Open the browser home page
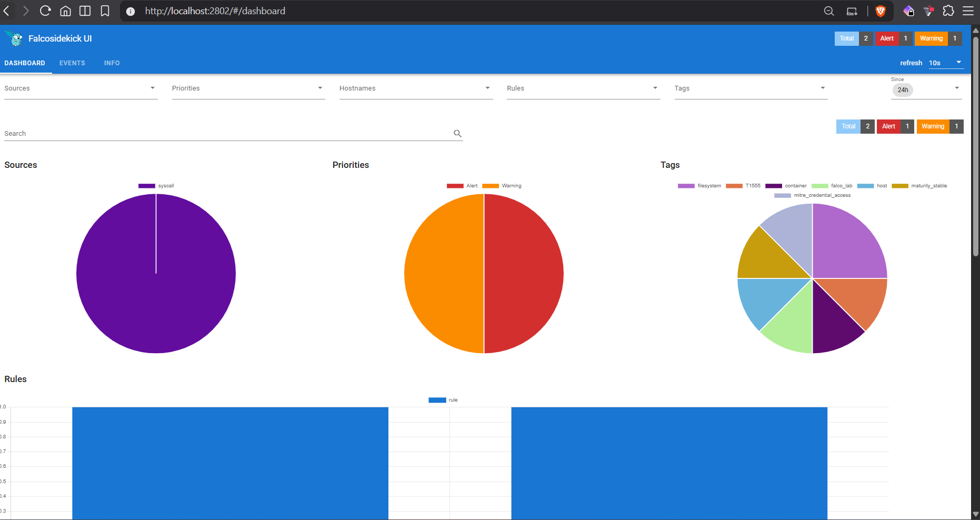The width and height of the screenshot is (980, 520). pos(65,11)
